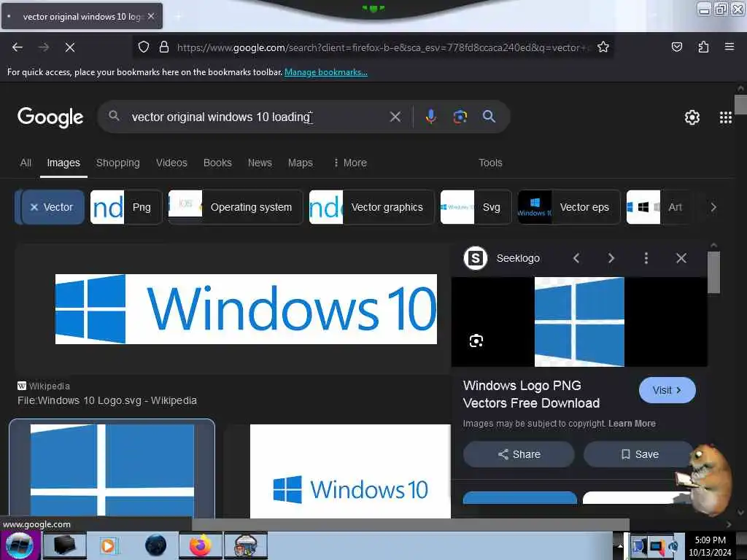Open Google quick settings gear
Image resolution: width=747 pixels, height=560 pixels.
692,117
